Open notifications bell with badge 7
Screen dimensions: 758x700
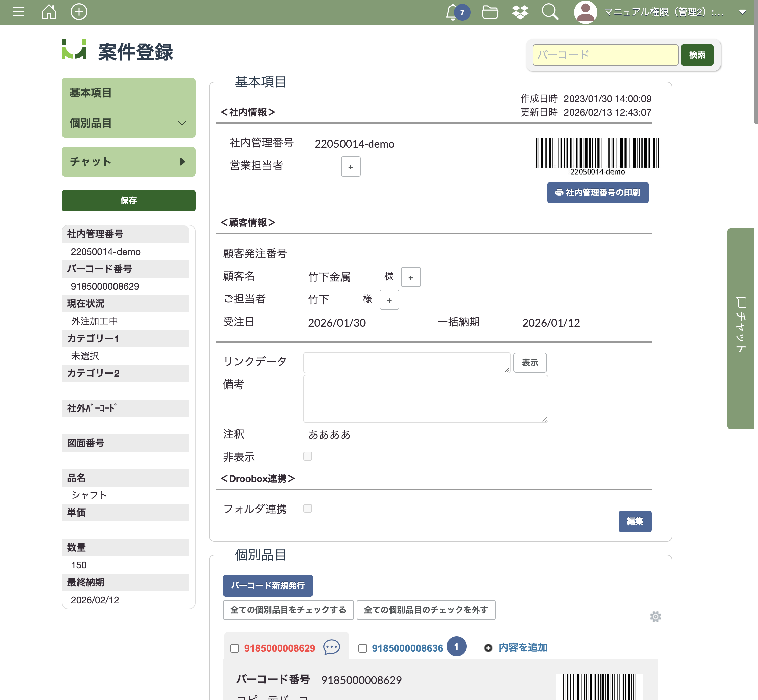(452, 12)
